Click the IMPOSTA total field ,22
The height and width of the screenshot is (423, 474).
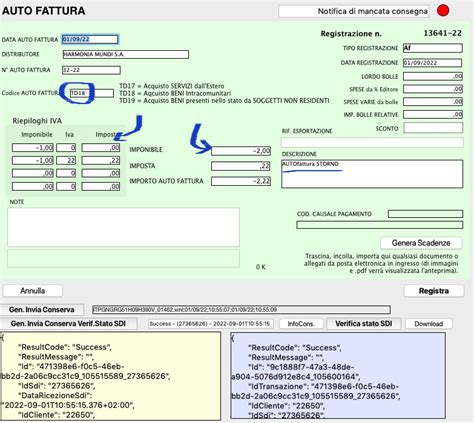tap(241, 166)
